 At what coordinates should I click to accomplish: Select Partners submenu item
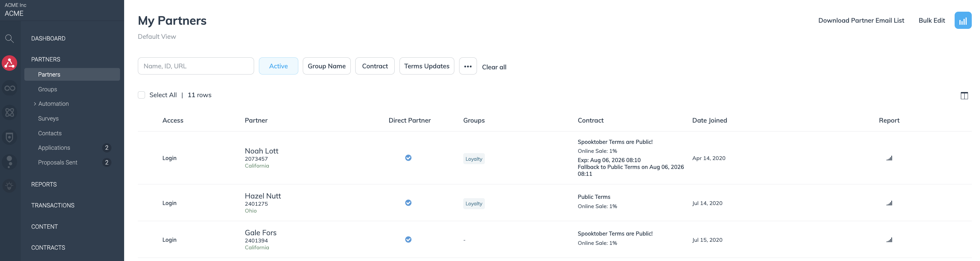72,74
